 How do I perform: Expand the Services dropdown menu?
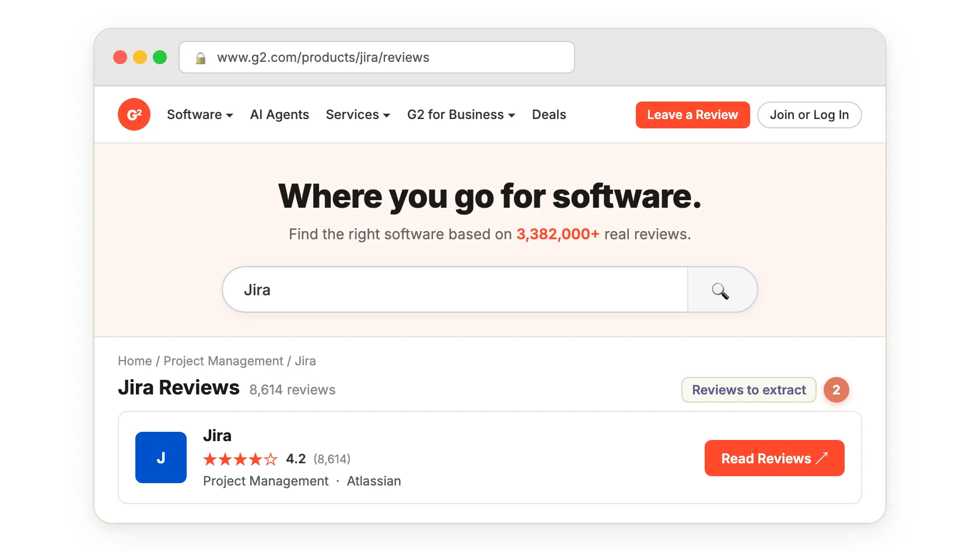pos(358,115)
